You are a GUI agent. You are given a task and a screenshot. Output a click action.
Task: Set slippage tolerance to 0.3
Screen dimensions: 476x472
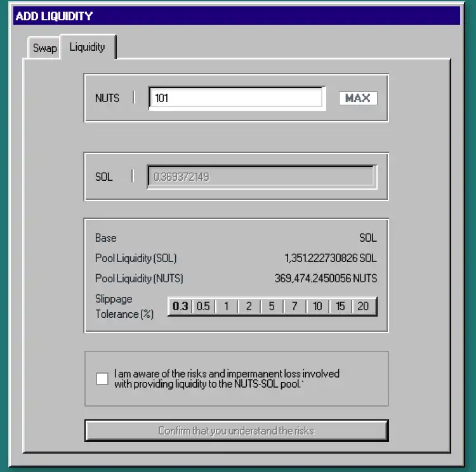[180, 306]
